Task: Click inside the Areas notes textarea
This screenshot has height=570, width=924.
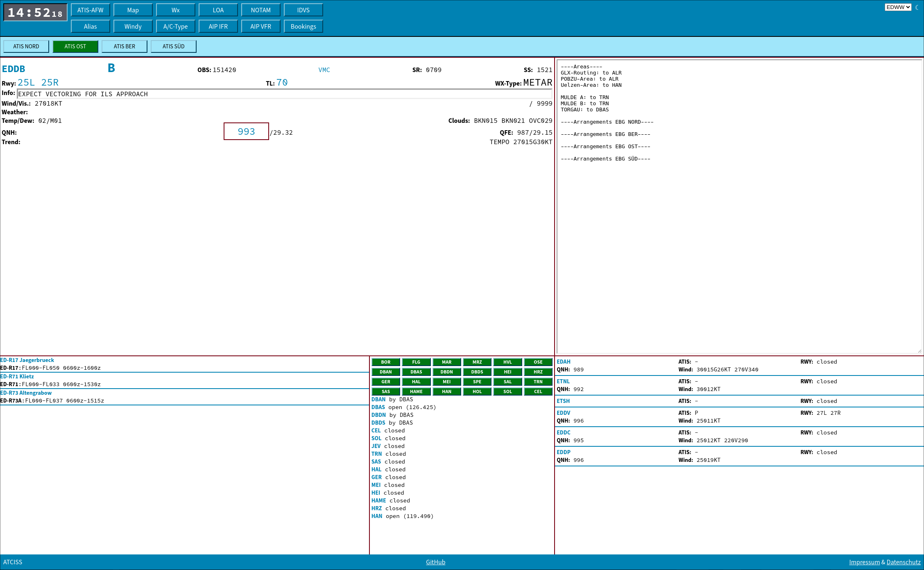Action: (739, 246)
